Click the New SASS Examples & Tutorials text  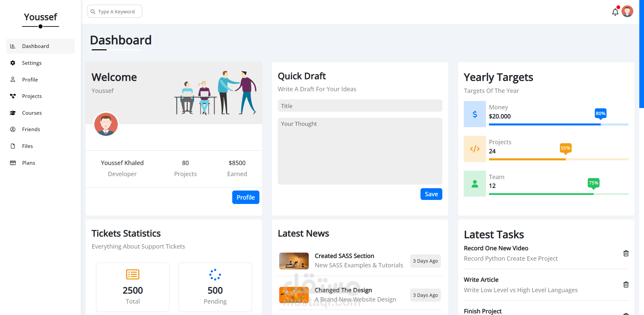click(x=359, y=265)
